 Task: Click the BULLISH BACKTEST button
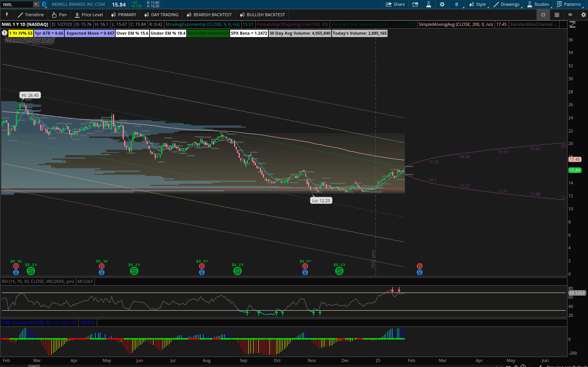click(x=262, y=15)
